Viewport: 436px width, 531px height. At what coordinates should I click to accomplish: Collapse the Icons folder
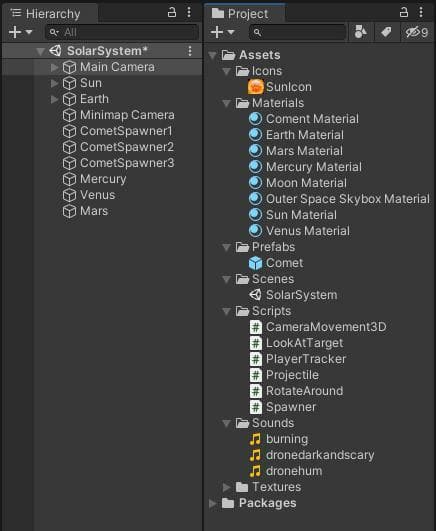click(226, 71)
